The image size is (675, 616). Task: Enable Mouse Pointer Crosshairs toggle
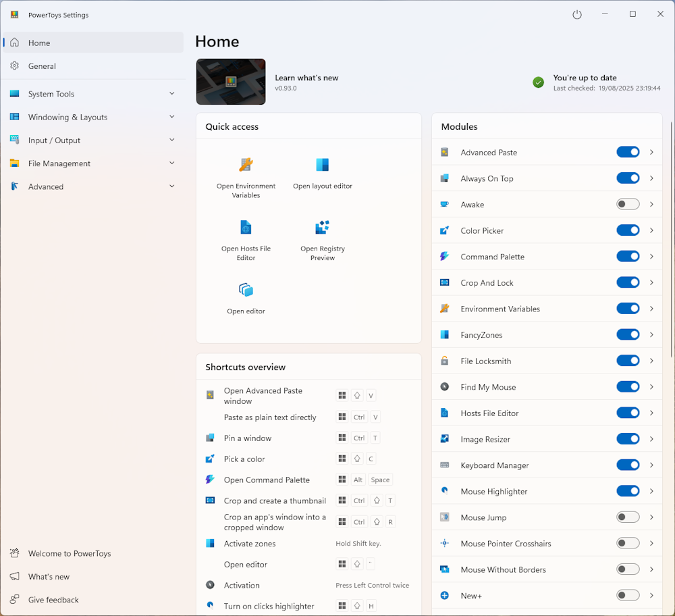click(628, 543)
